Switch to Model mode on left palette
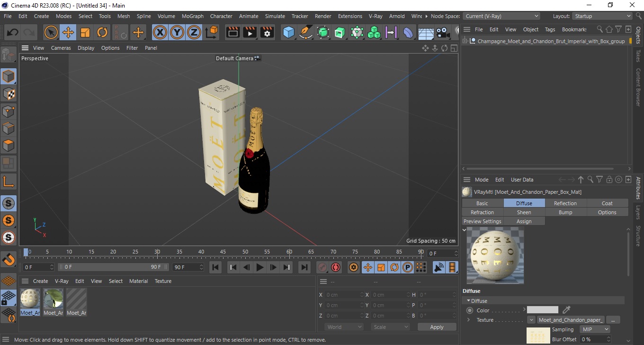Screen dimensions: 644x345 (x=9, y=76)
